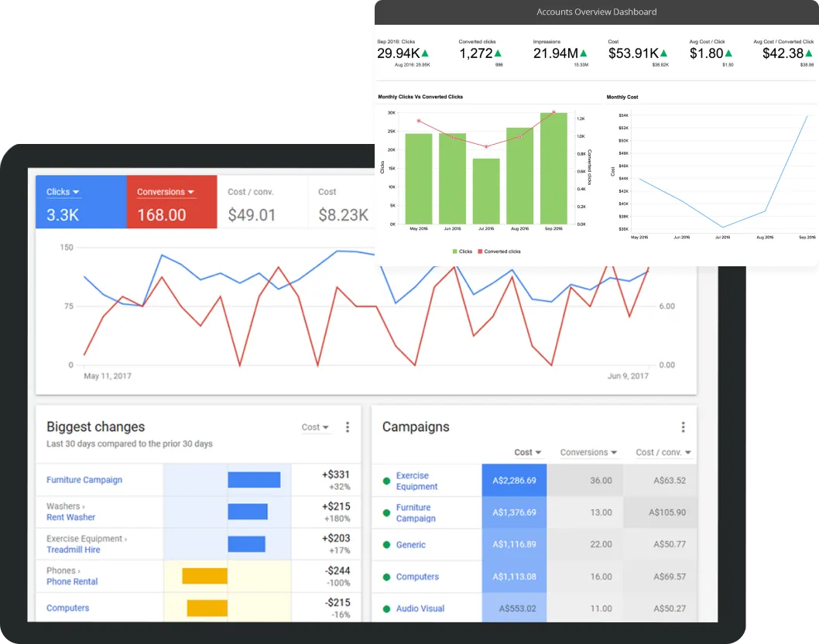Open the Cost dropdown in Biggest changes
Image resolution: width=819 pixels, height=644 pixels.
pyautogui.click(x=315, y=427)
